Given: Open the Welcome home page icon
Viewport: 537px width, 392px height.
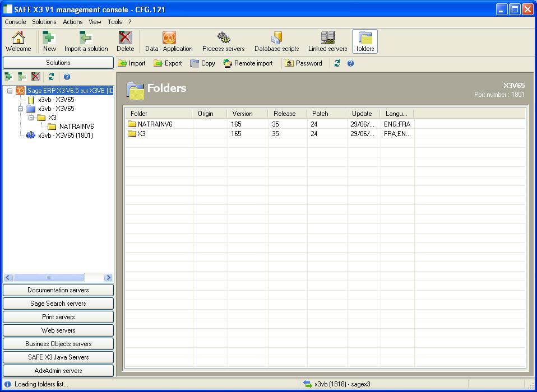Looking at the screenshot, I should (18, 41).
